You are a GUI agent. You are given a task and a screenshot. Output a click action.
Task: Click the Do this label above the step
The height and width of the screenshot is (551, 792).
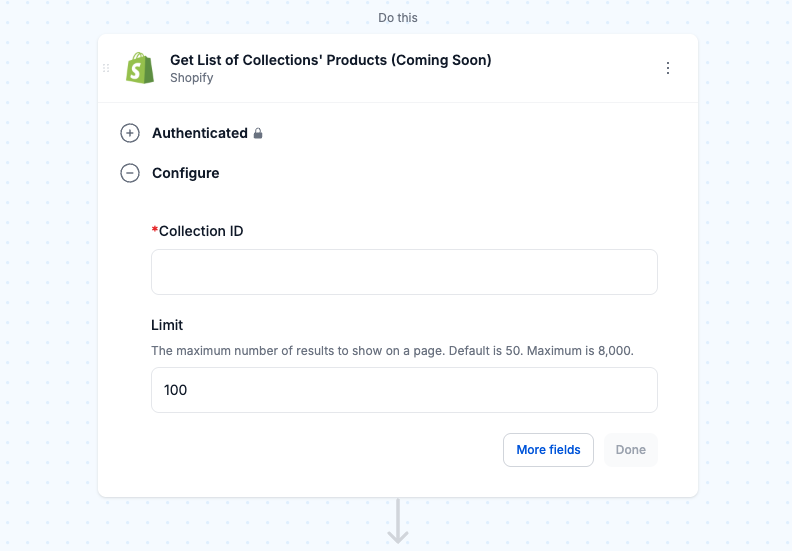click(x=398, y=18)
